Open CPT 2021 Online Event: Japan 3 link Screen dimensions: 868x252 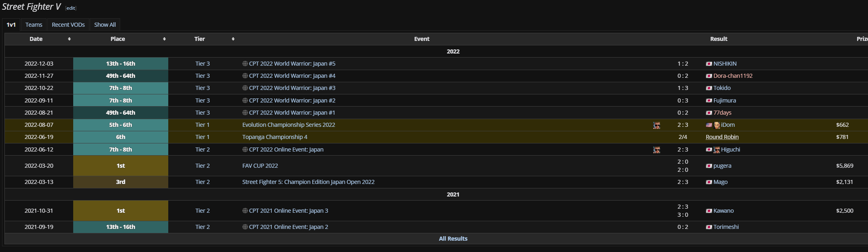[288, 211]
